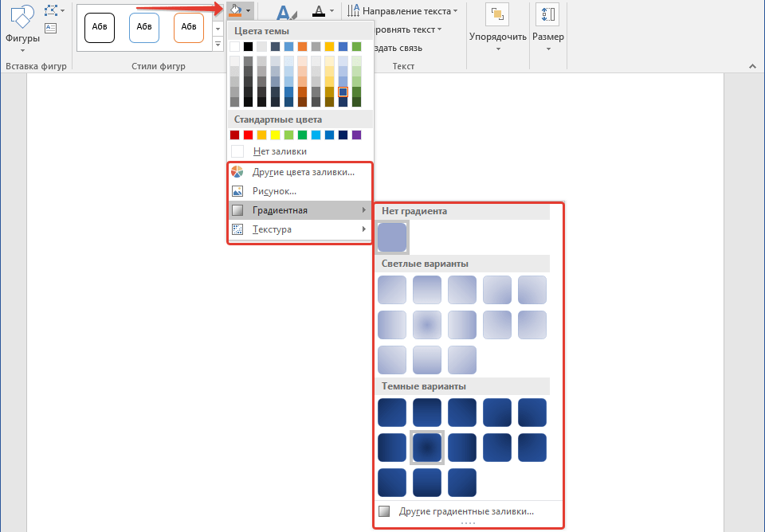Click the shape fill paint bucket icon
This screenshot has height=532, width=765.
[x=236, y=10]
